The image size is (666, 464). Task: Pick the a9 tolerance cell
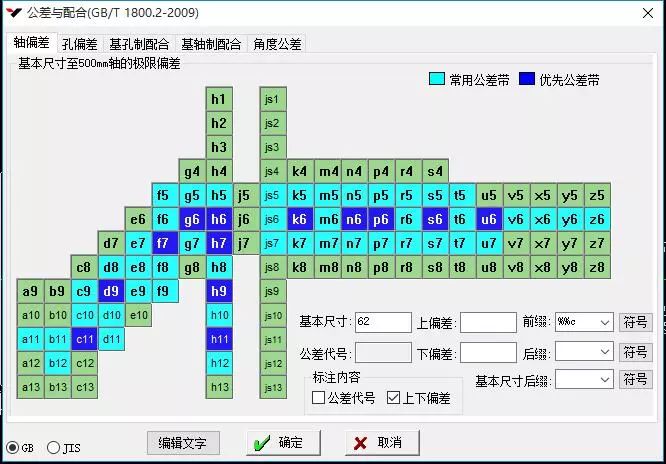click(x=30, y=291)
